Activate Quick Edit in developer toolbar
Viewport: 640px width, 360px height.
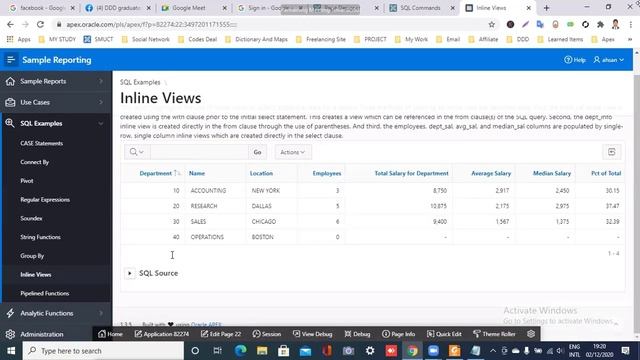(x=444, y=334)
